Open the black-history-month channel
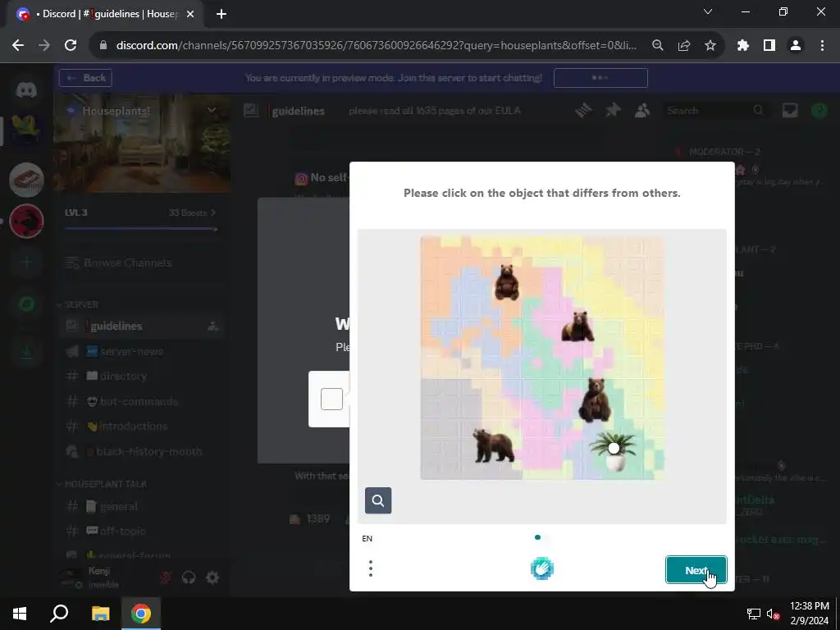The height and width of the screenshot is (630, 840). pyautogui.click(x=141, y=452)
